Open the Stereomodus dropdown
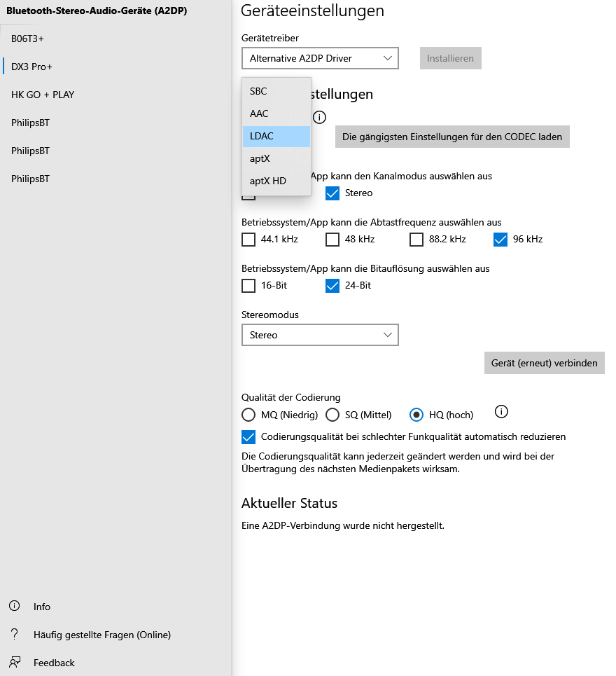 point(320,335)
